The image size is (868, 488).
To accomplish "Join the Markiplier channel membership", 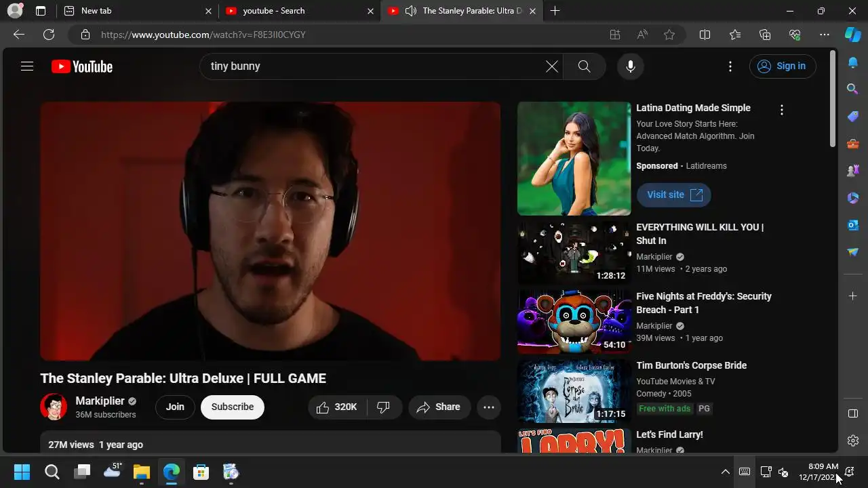I will click(x=175, y=407).
